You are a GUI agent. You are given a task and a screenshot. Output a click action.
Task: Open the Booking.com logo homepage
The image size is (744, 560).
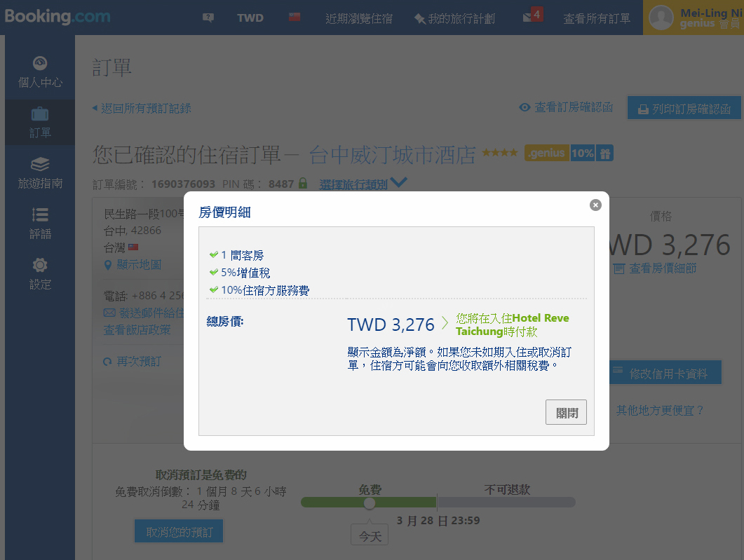click(58, 17)
